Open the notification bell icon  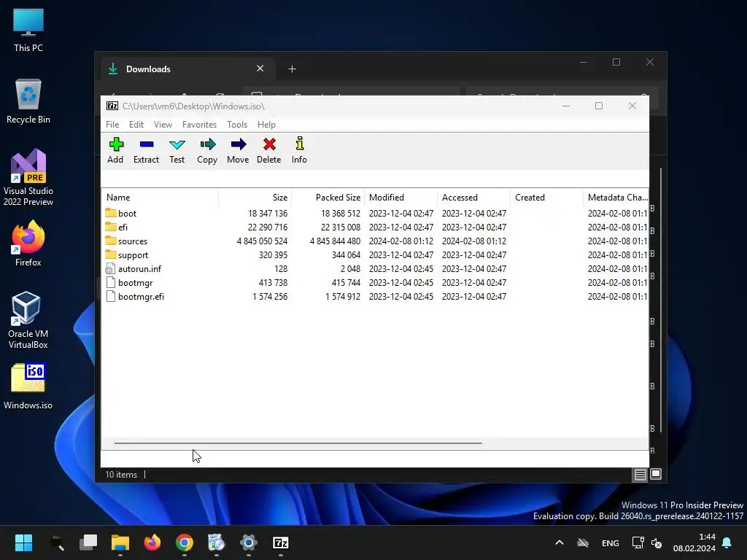tap(727, 542)
